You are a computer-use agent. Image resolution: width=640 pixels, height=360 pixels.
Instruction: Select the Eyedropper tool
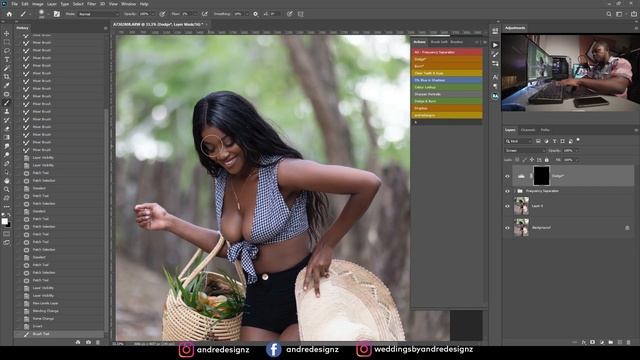coord(7,85)
